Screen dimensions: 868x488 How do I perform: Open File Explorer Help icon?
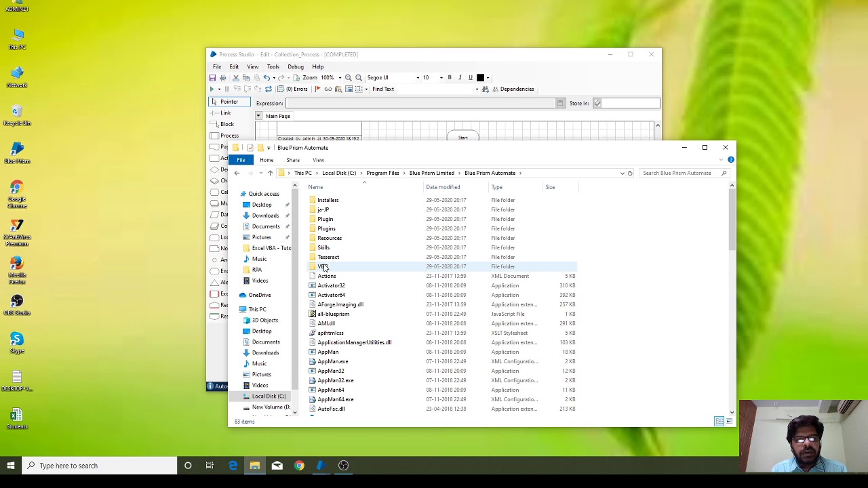point(730,160)
